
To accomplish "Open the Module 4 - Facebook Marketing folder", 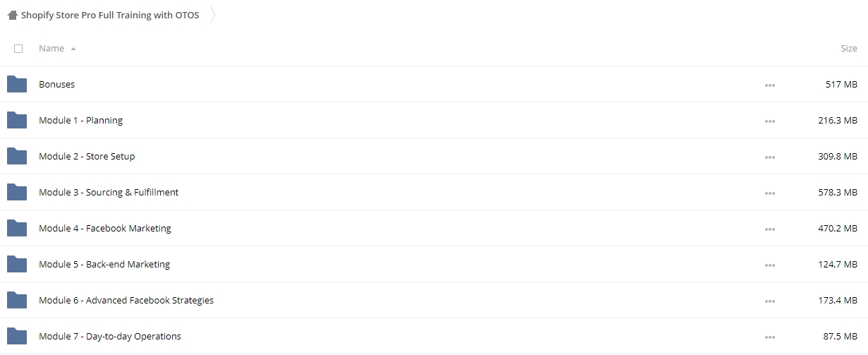I will tap(105, 228).
